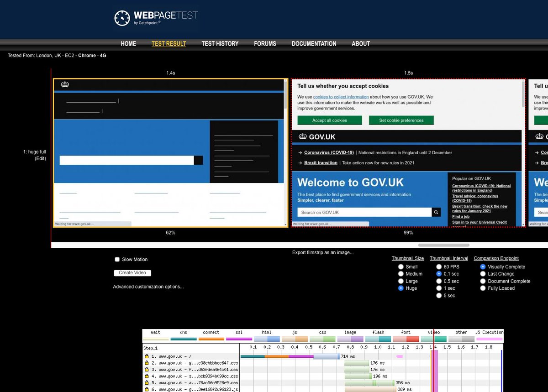
Task: Click the lock icon on waterfall row 1
Action: pyautogui.click(x=147, y=356)
